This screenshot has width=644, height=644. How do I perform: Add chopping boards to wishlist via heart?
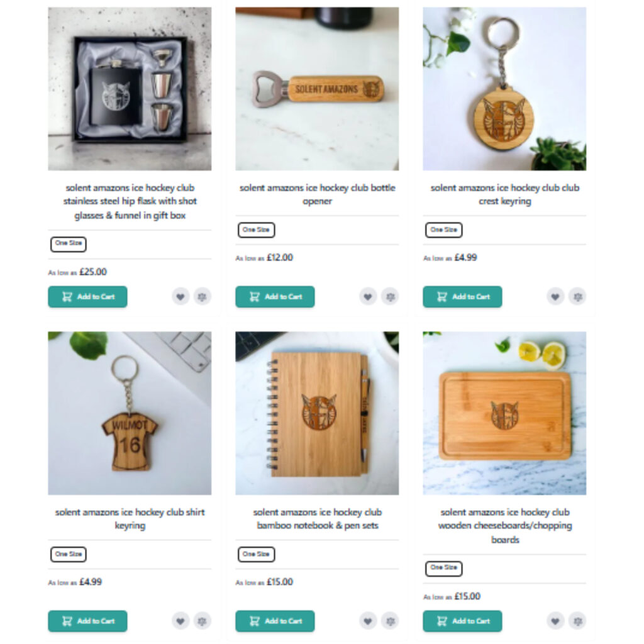click(555, 621)
